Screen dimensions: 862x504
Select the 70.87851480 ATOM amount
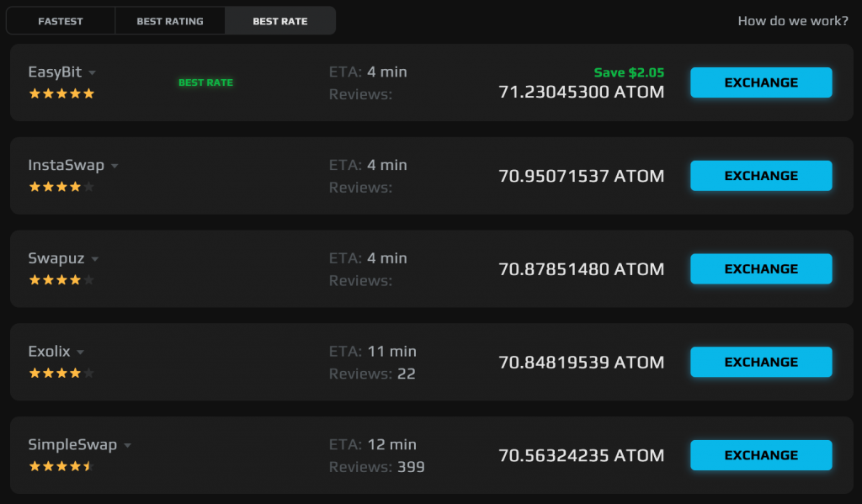tap(581, 268)
